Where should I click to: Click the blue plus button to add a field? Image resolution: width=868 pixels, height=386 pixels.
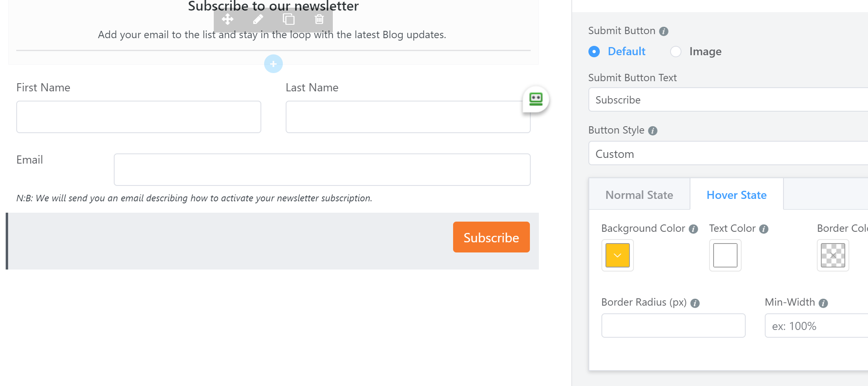(273, 64)
